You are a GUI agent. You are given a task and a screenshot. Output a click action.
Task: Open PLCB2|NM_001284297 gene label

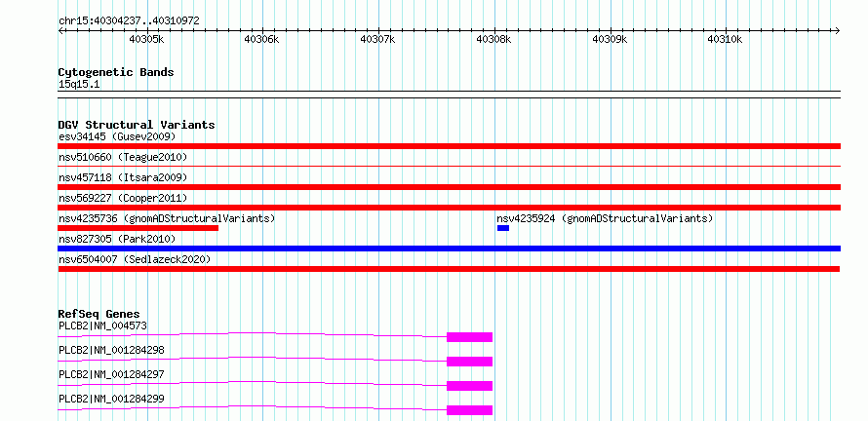pos(111,374)
